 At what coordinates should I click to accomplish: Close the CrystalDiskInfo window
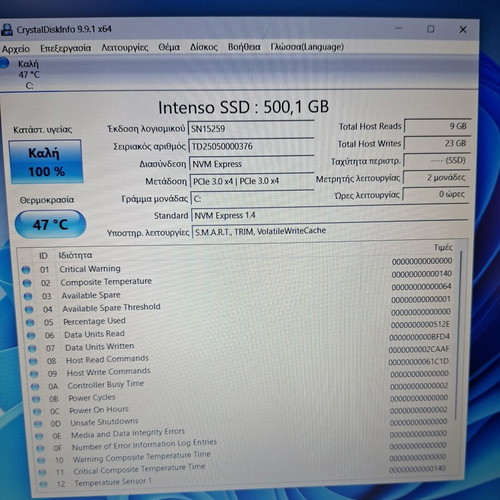pos(463,30)
